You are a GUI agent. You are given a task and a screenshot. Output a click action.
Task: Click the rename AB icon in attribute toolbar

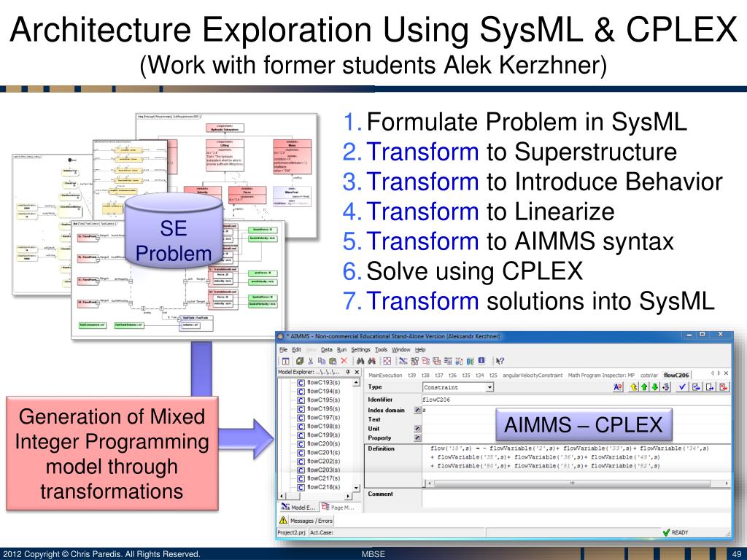(x=618, y=387)
